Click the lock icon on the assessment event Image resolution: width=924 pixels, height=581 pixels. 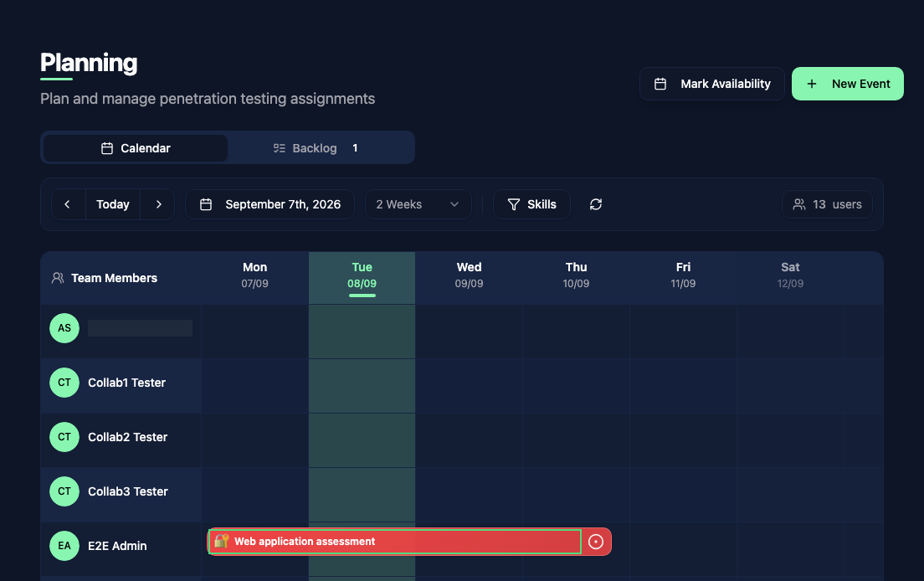click(x=222, y=541)
